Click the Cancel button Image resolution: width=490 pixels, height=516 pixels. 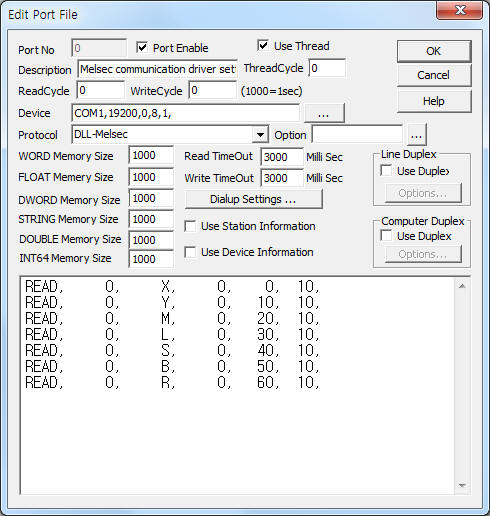(x=434, y=75)
